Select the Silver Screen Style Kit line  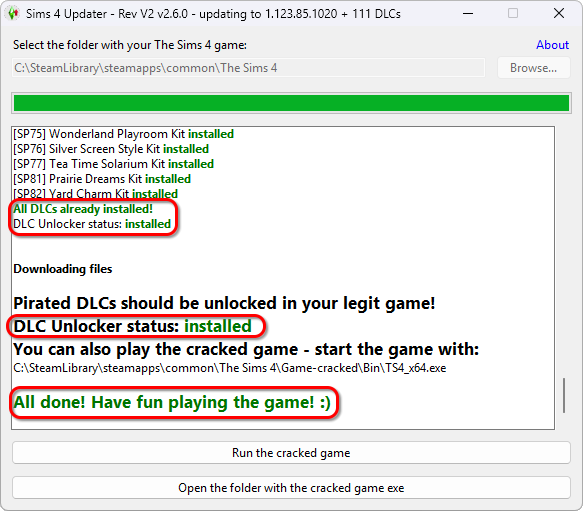pos(111,149)
